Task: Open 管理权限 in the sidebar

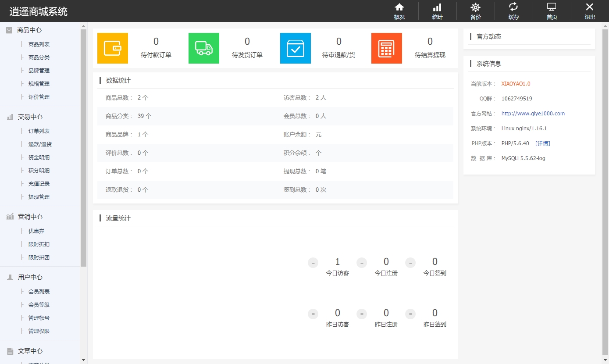Action: point(39,331)
